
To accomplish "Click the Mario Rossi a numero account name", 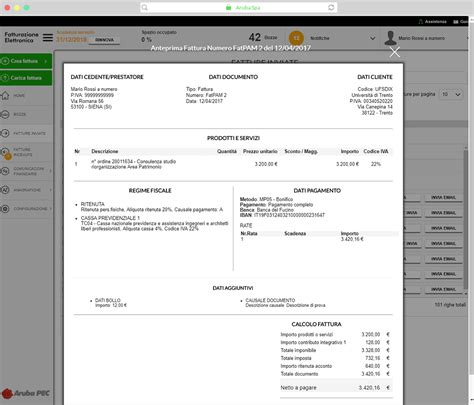I will click(x=421, y=38).
